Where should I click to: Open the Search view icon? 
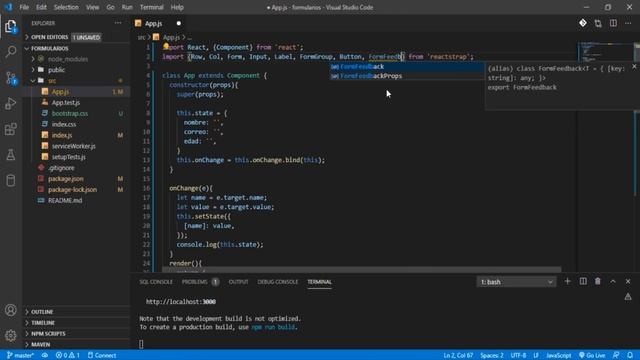11,52
